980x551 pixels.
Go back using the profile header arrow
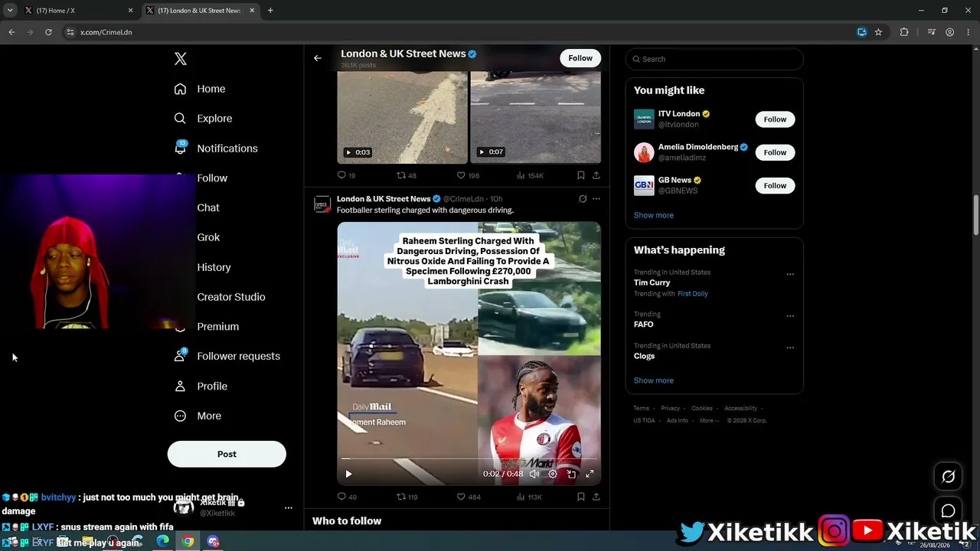pyautogui.click(x=318, y=58)
